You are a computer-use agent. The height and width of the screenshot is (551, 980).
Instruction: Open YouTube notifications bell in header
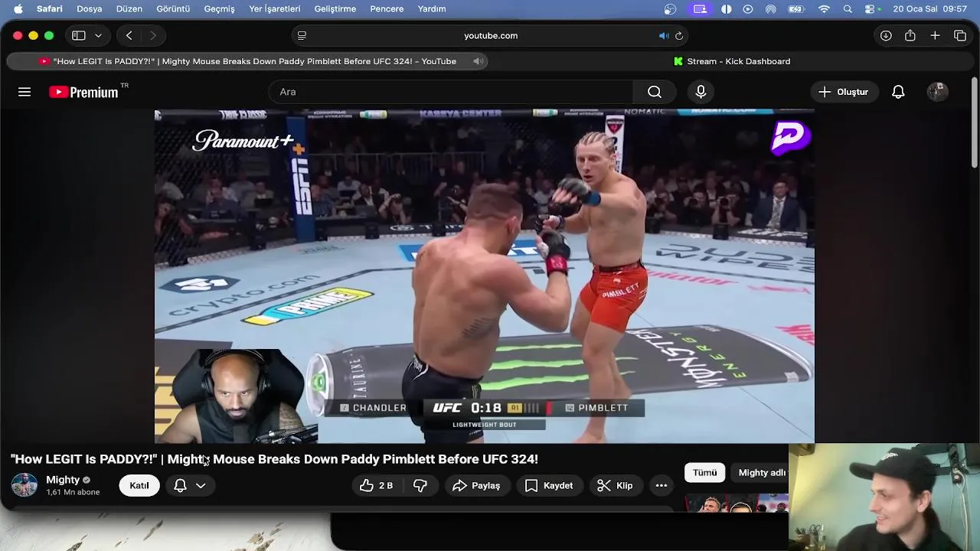point(898,92)
